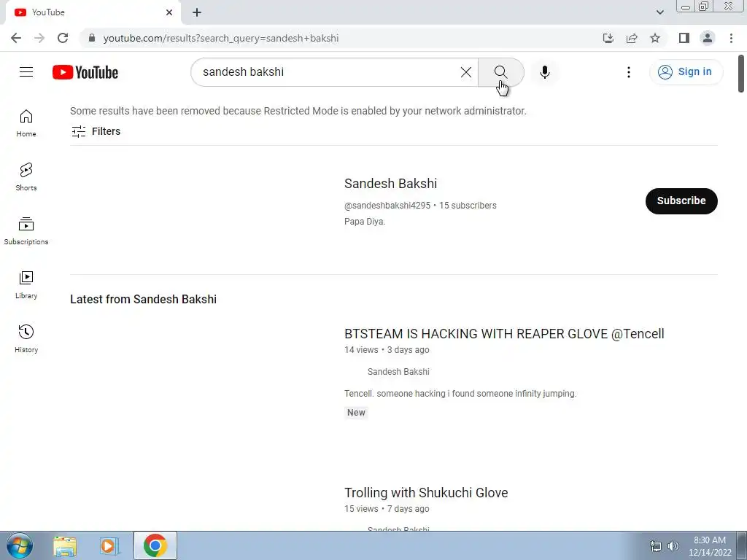
Task: Toggle the Chrome side panel icon
Action: tap(684, 38)
